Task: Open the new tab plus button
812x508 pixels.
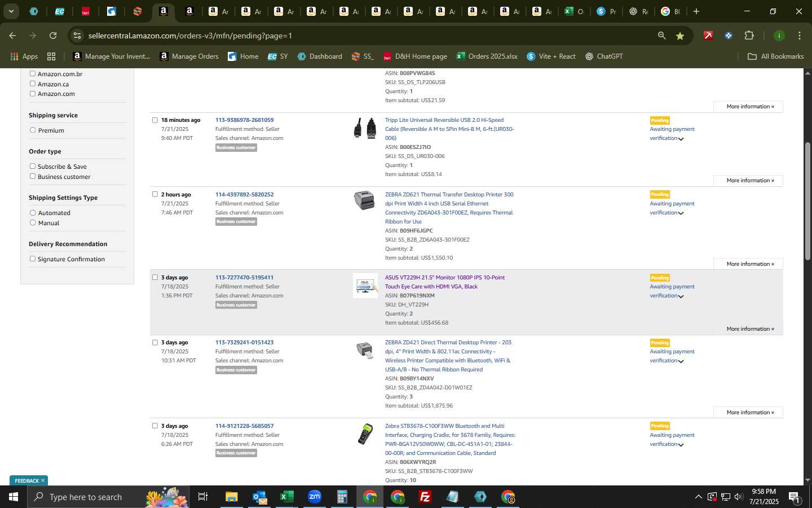Action: coord(696,11)
